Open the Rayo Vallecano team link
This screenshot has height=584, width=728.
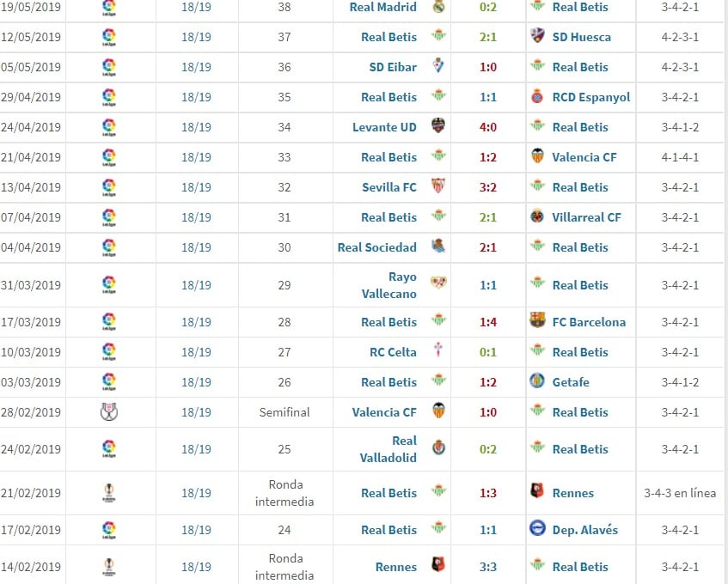(x=389, y=285)
